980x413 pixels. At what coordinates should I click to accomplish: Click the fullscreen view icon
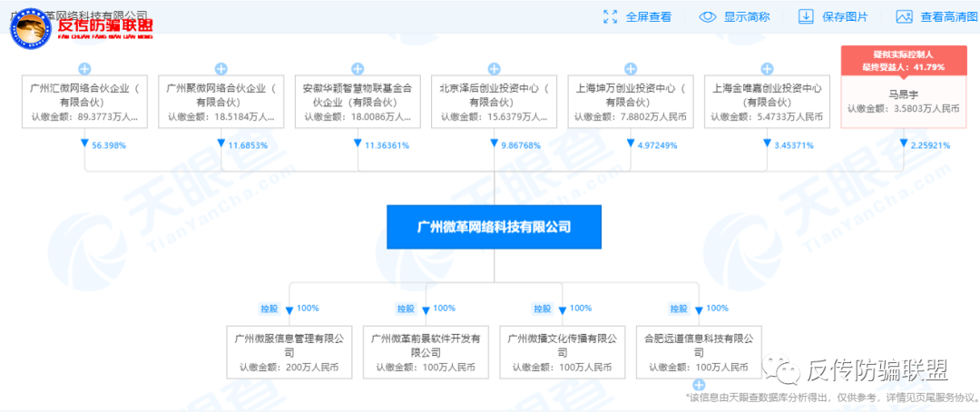(x=610, y=17)
